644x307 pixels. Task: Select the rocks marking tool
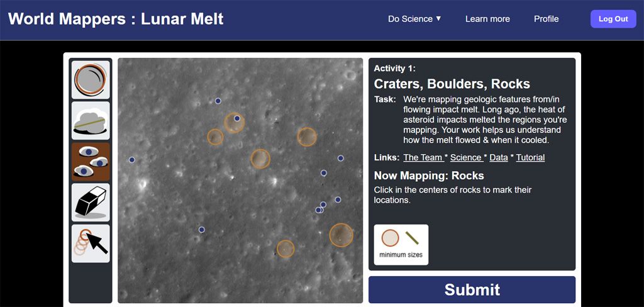[x=91, y=161]
